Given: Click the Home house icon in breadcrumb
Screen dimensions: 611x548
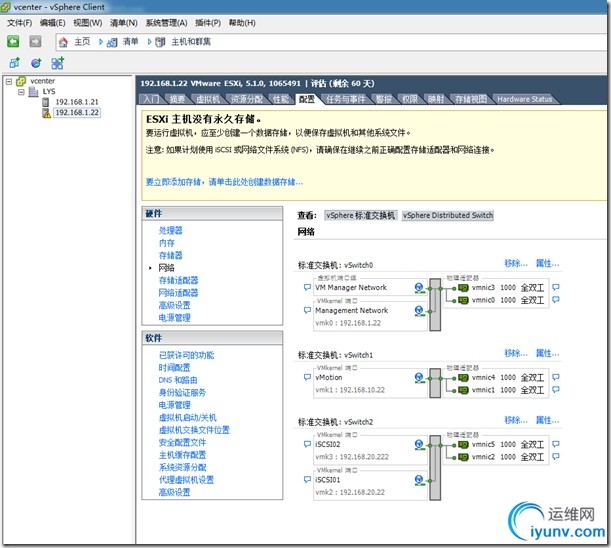Looking at the screenshot, I should tap(63, 42).
